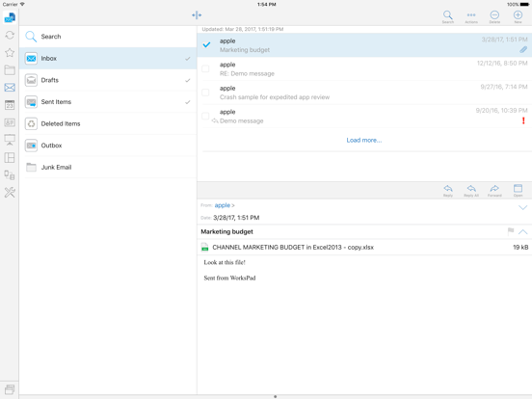Open the tools settings icon in sidebar
This screenshot has height=399, width=532.
pyautogui.click(x=10, y=193)
